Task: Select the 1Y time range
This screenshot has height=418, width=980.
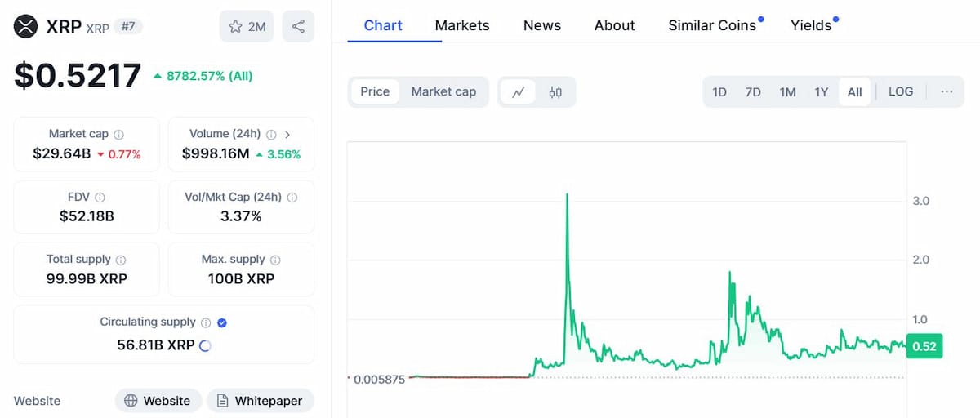Action: pyautogui.click(x=822, y=91)
